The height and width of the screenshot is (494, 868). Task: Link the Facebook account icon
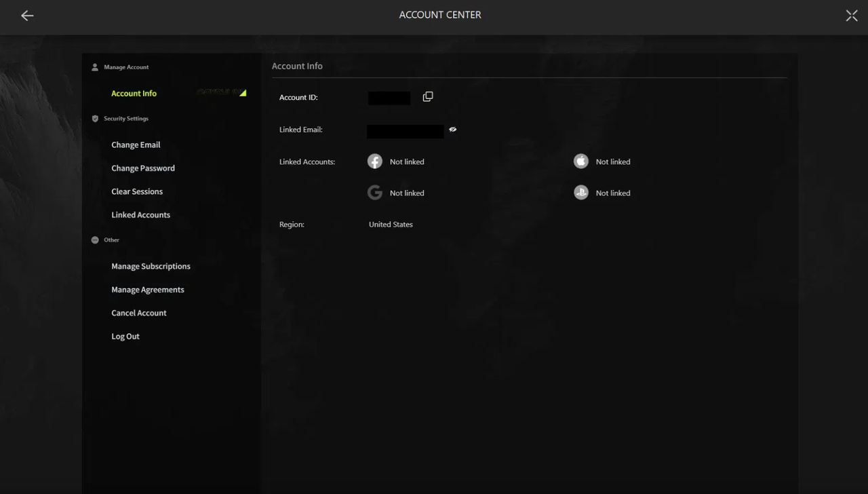pos(374,161)
